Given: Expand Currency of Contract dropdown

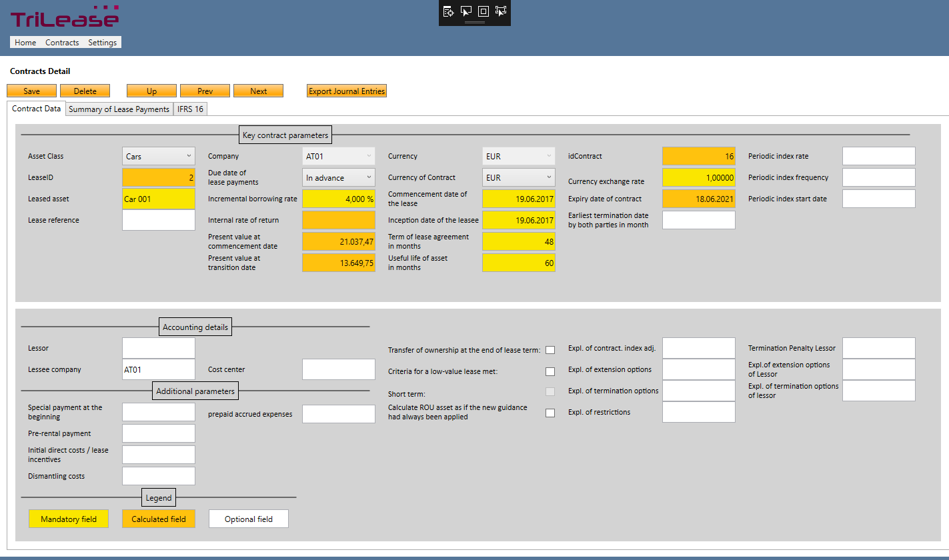Looking at the screenshot, I should [x=519, y=177].
